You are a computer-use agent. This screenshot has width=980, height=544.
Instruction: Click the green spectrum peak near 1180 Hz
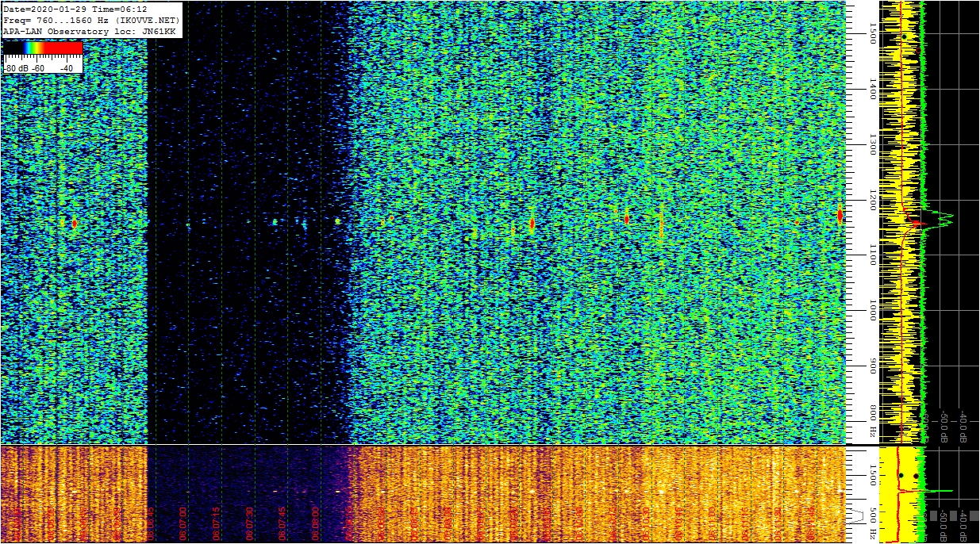[938, 219]
